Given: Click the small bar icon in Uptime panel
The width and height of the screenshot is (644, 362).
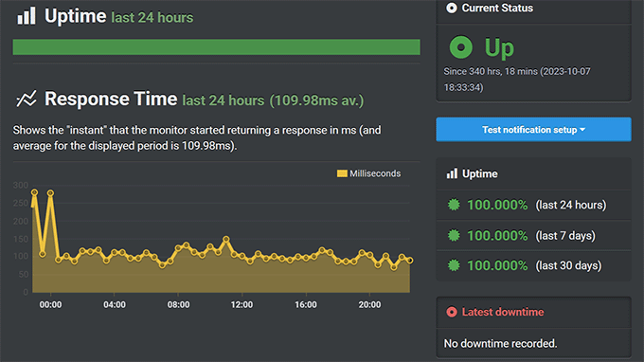Looking at the screenshot, I should [x=452, y=173].
